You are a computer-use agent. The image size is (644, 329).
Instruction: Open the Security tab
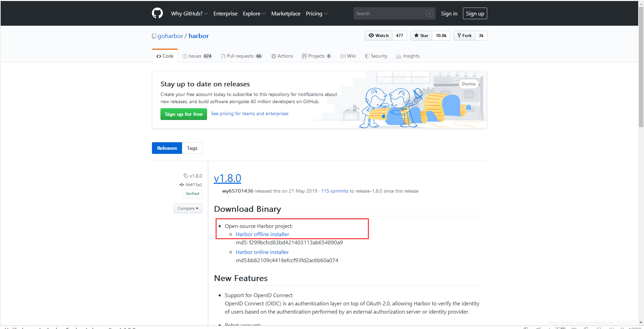pyautogui.click(x=376, y=56)
